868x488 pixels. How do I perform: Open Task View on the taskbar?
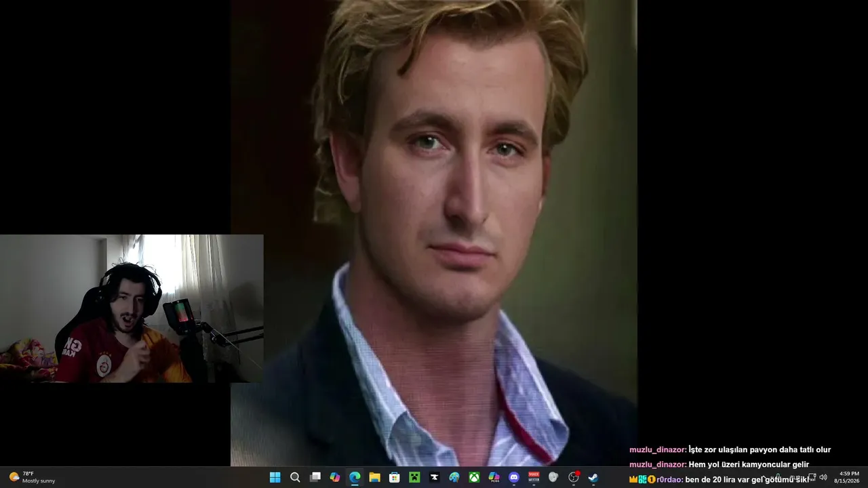(x=315, y=477)
